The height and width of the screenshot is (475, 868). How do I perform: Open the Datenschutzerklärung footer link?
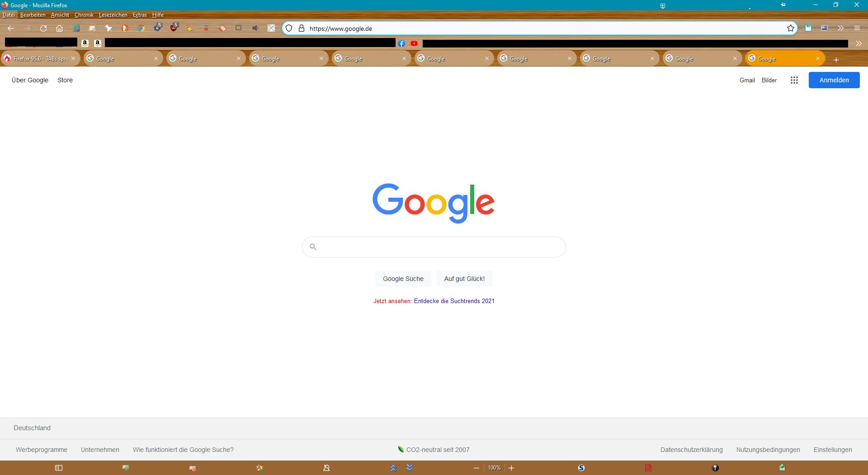pos(692,450)
